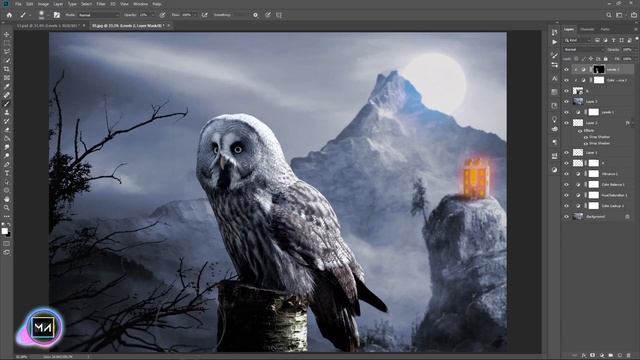Toggle visibility of Layer 1

(567, 152)
